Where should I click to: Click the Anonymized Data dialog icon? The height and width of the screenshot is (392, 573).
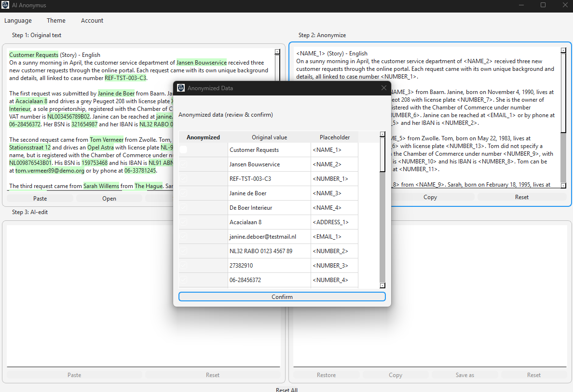tap(180, 88)
